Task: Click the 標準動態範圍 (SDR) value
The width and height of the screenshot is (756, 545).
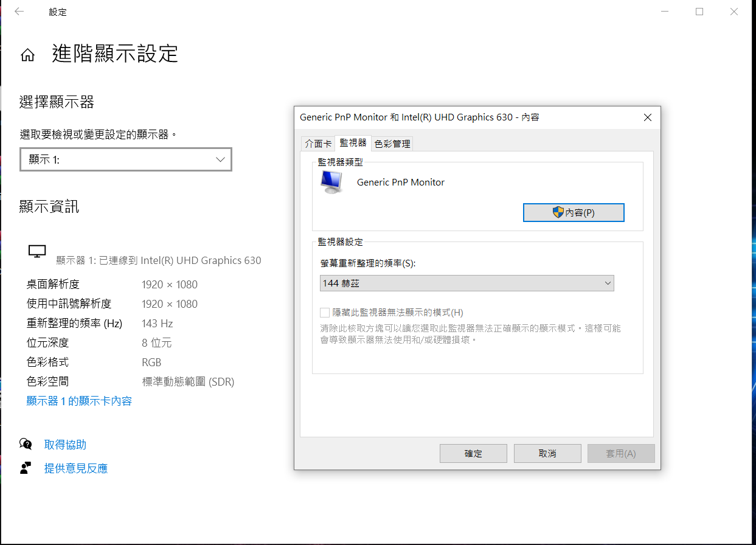Action: point(188,381)
